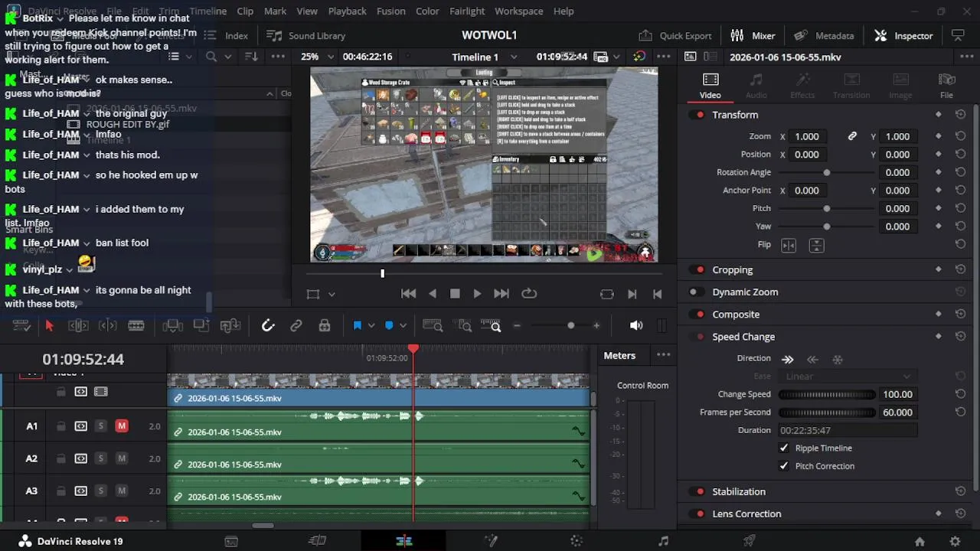Image resolution: width=980 pixels, height=551 pixels.
Task: Select the Dynamic Trim Mode tool
Action: click(x=107, y=326)
